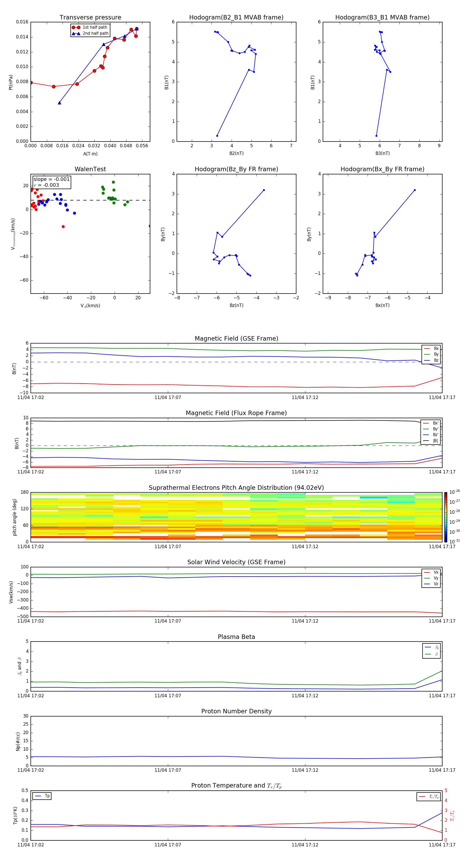Click the Bx' legend entry in Flux Rope plot
Viewport: 473px width, 868px height.
431,423
